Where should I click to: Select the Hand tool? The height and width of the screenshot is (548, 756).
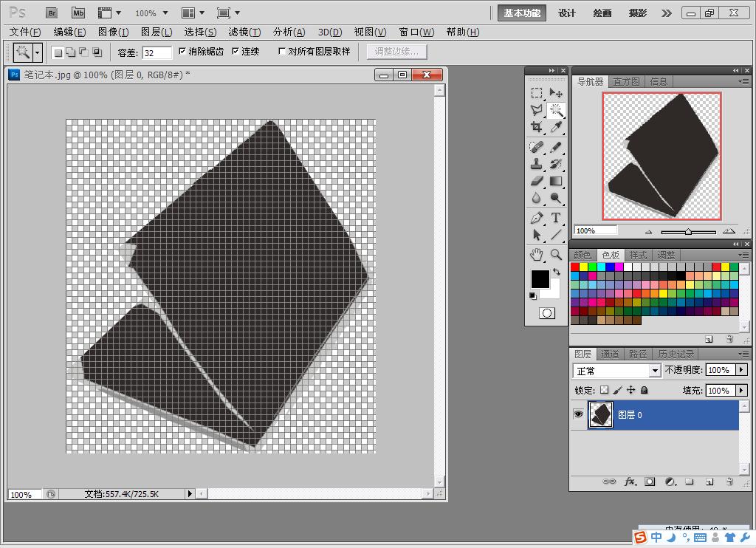537,254
